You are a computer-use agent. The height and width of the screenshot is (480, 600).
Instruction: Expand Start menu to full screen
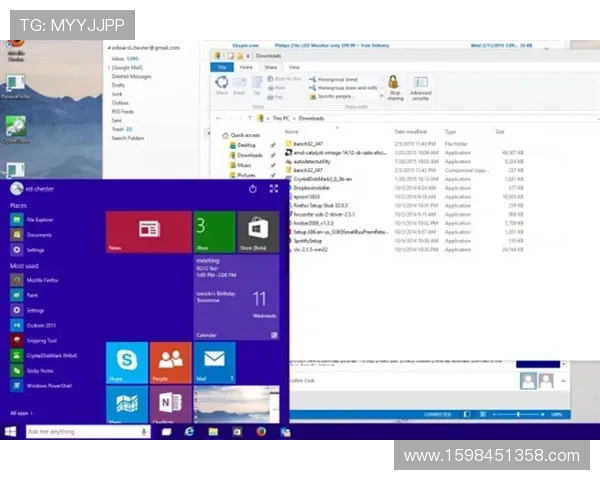(x=273, y=188)
